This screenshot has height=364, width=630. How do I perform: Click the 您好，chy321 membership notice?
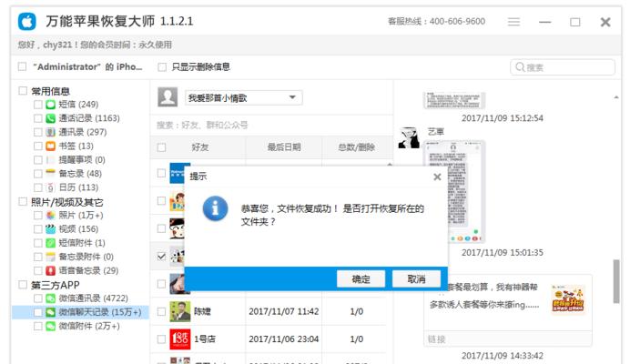(x=95, y=45)
